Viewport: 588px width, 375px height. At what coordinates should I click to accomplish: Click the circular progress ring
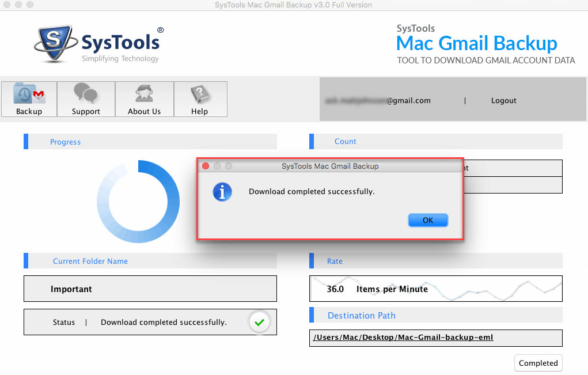(138, 202)
